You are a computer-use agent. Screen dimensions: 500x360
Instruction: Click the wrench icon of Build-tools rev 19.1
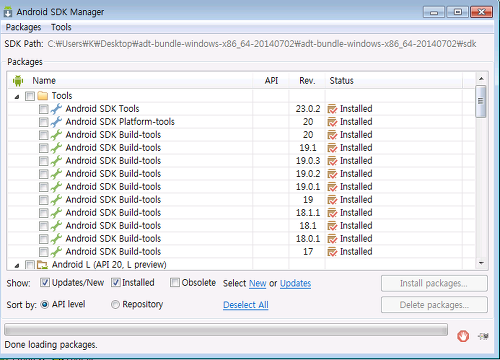(56, 148)
